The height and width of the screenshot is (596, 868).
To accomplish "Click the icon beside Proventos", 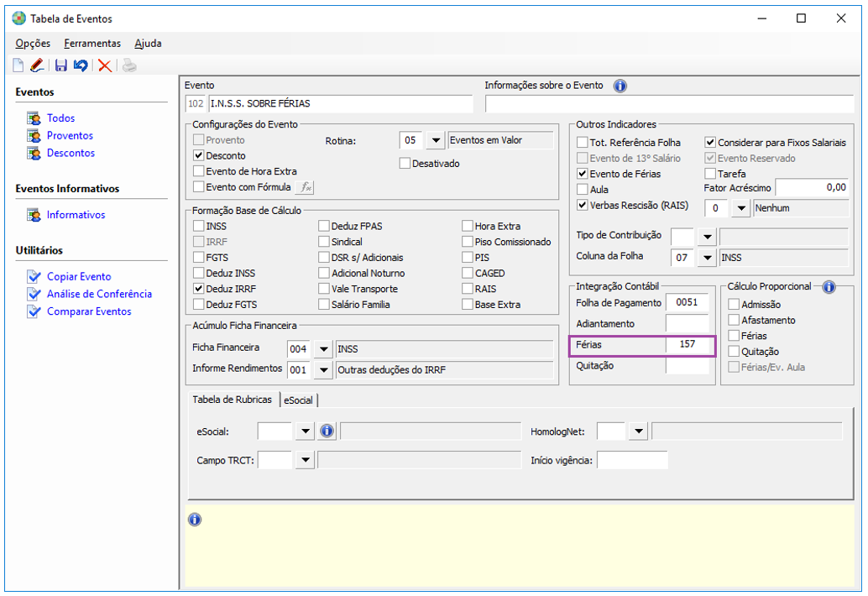I will tap(34, 136).
